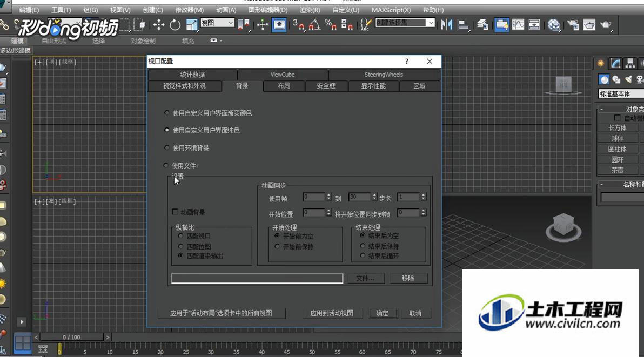The height and width of the screenshot is (357, 644).
Task: Open Edit Named Selection Sets (ABC icon)
Action: pos(365,25)
